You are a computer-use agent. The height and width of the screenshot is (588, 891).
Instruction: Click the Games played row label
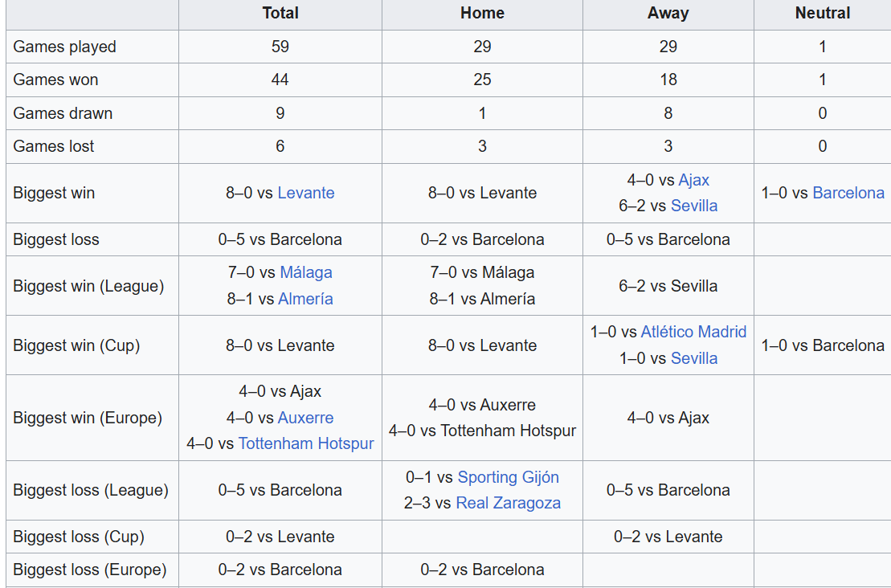(x=64, y=47)
